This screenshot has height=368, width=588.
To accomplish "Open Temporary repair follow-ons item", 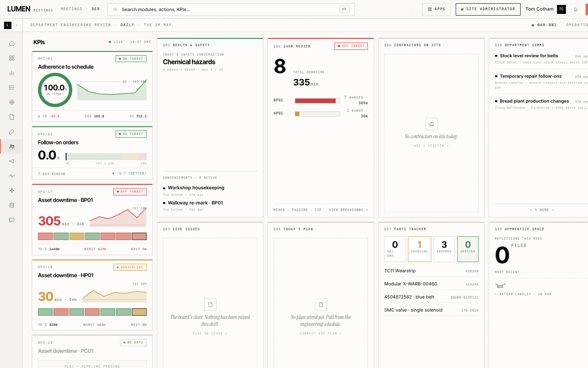I will pyautogui.click(x=530, y=76).
